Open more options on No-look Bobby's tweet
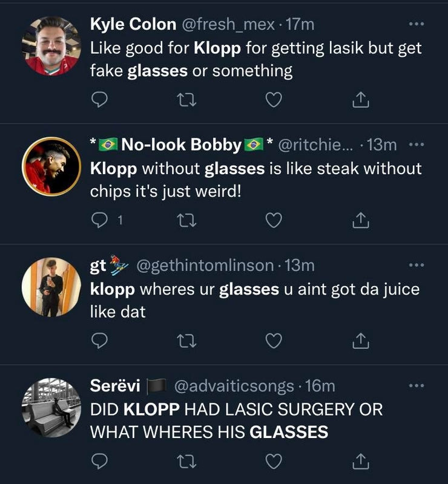This screenshot has height=484, width=448. click(417, 145)
